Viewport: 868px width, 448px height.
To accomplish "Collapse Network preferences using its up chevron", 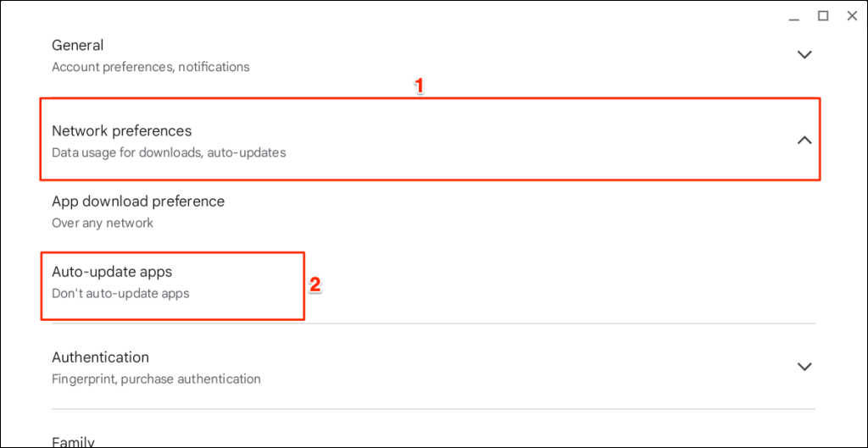I will 804,141.
